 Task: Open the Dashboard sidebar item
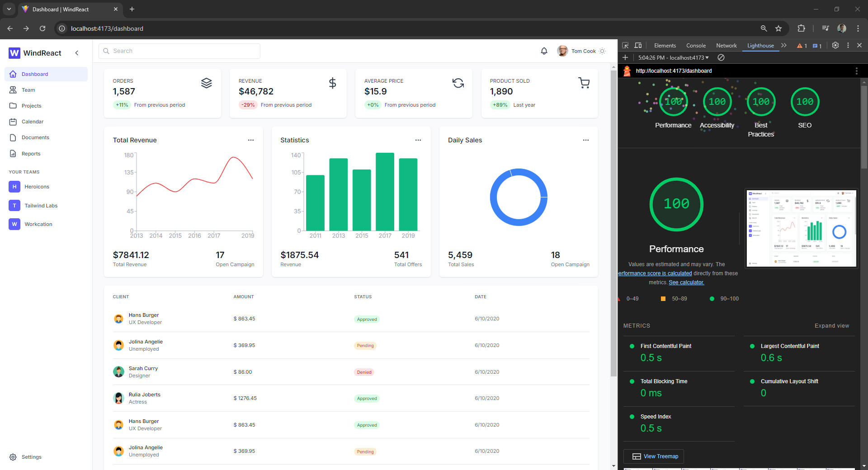46,74
